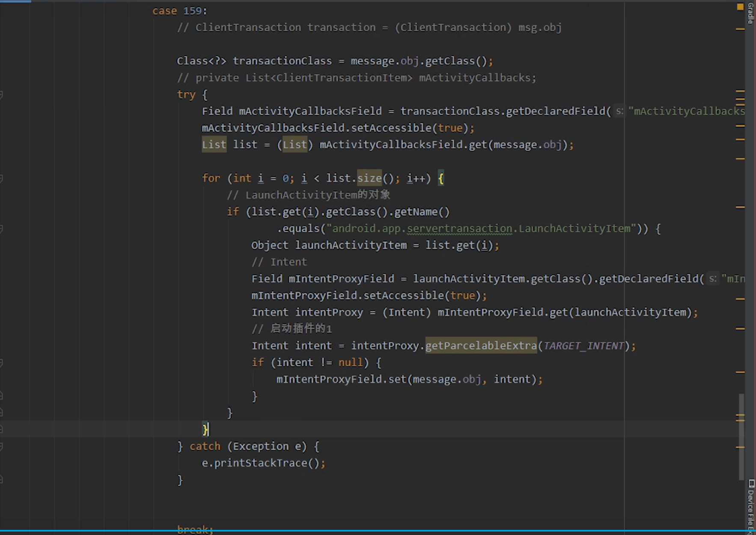Click the highlighted opening brace of the for loop

tap(441, 178)
